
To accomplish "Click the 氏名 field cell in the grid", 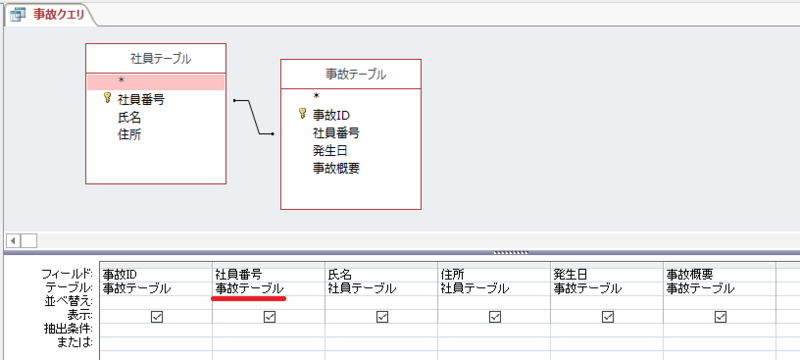I will (382, 275).
